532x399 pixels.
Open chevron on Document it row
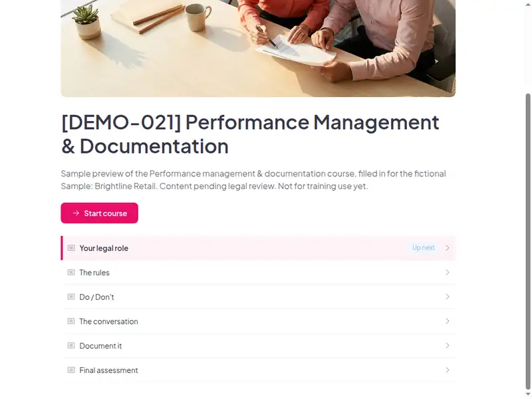(448, 346)
